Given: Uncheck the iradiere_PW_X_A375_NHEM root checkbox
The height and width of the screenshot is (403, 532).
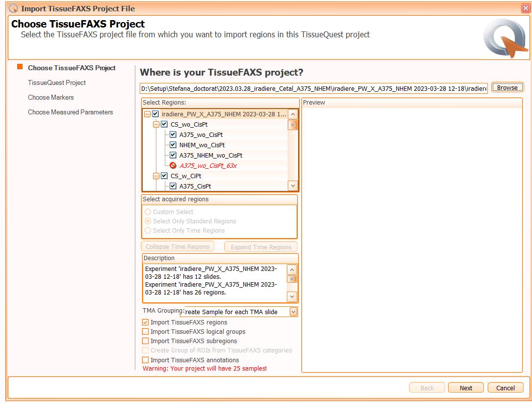Looking at the screenshot, I should [155, 114].
